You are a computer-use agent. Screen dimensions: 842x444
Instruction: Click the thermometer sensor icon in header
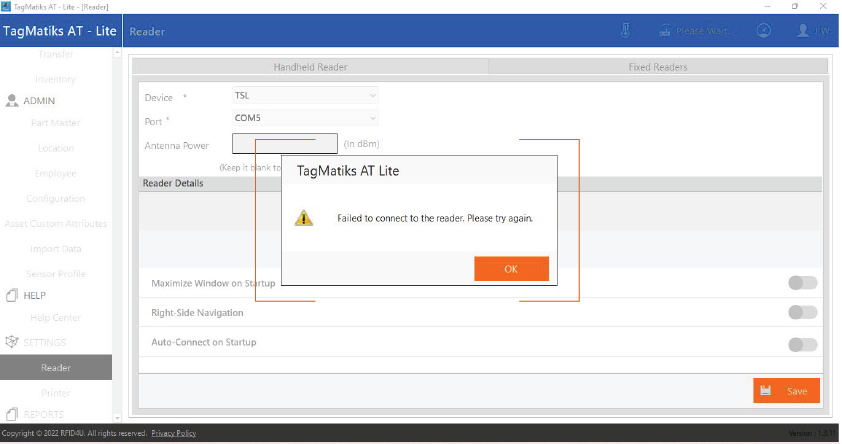(x=625, y=31)
